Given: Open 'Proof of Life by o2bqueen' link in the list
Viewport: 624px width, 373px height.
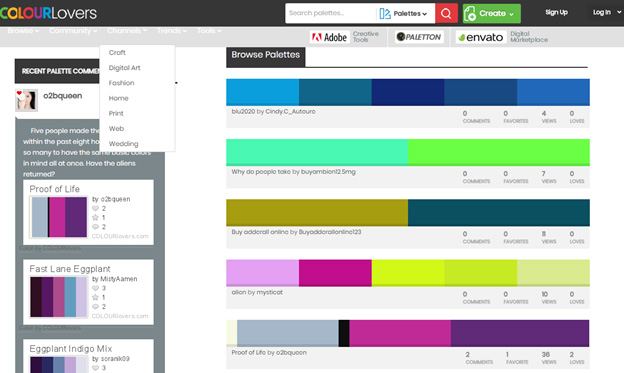Looking at the screenshot, I should coord(269,353).
